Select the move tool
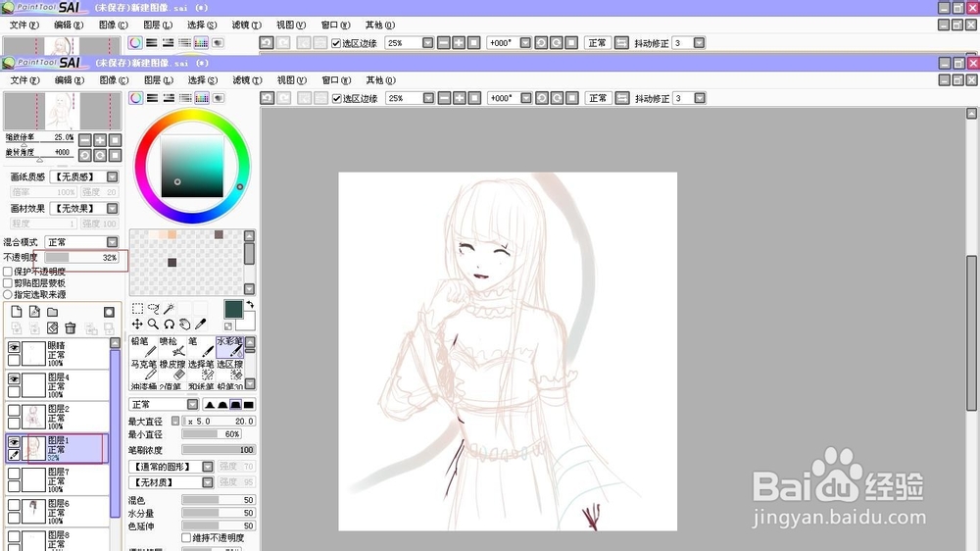980x551 pixels. coord(137,324)
